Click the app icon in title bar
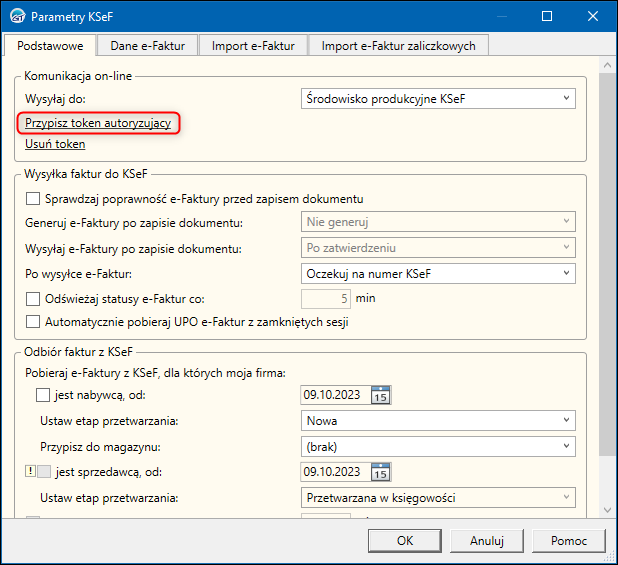This screenshot has width=618, height=565. 16,17
